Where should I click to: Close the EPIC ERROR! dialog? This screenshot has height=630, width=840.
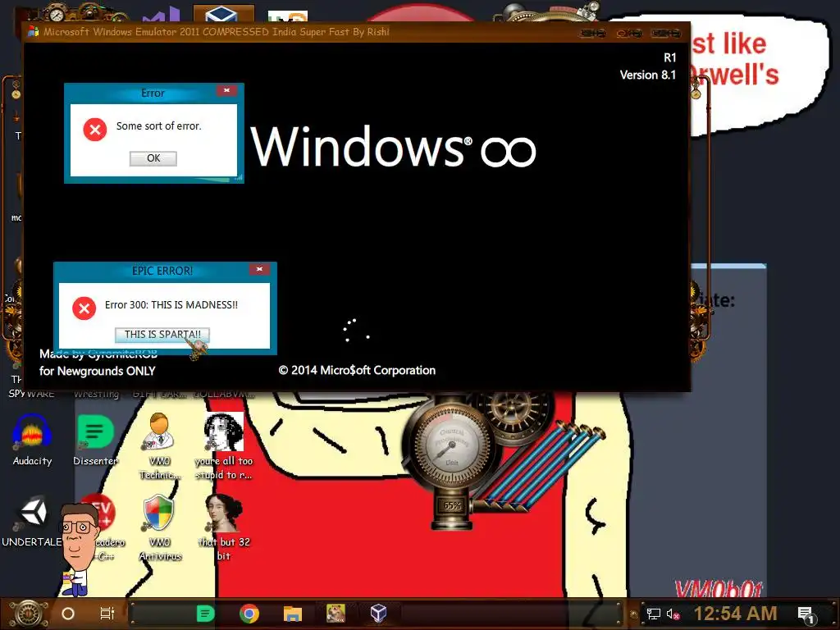(259, 269)
